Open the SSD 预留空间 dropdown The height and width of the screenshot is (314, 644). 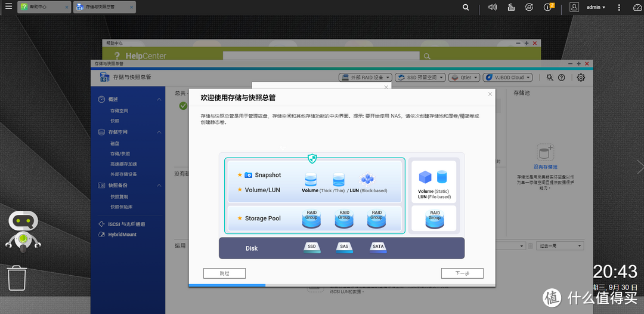coord(420,77)
